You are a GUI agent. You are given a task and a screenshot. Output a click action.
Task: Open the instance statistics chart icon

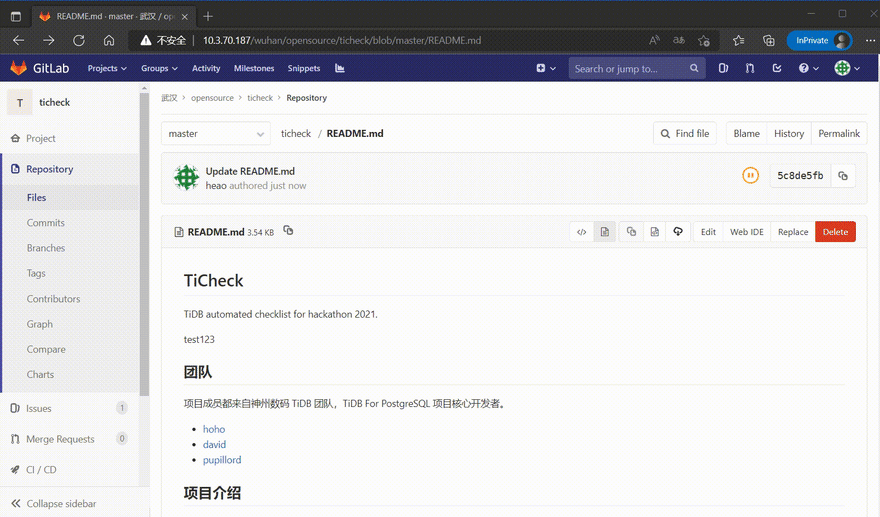(340, 68)
